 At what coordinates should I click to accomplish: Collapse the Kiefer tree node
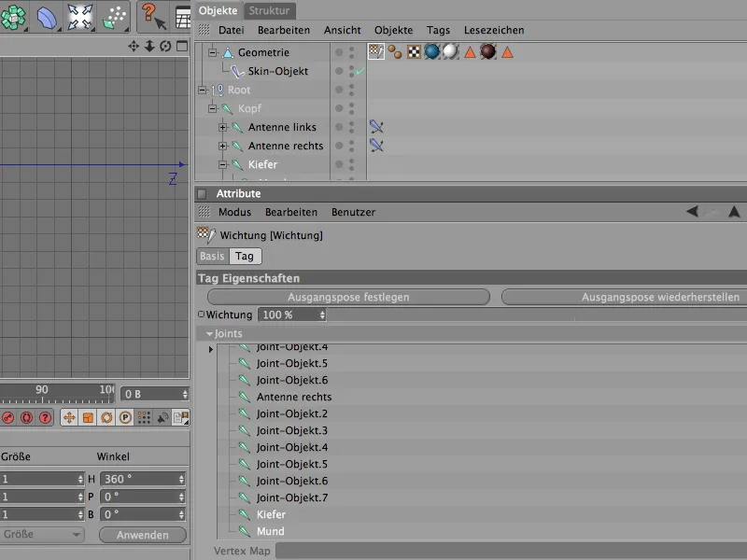(x=222, y=164)
